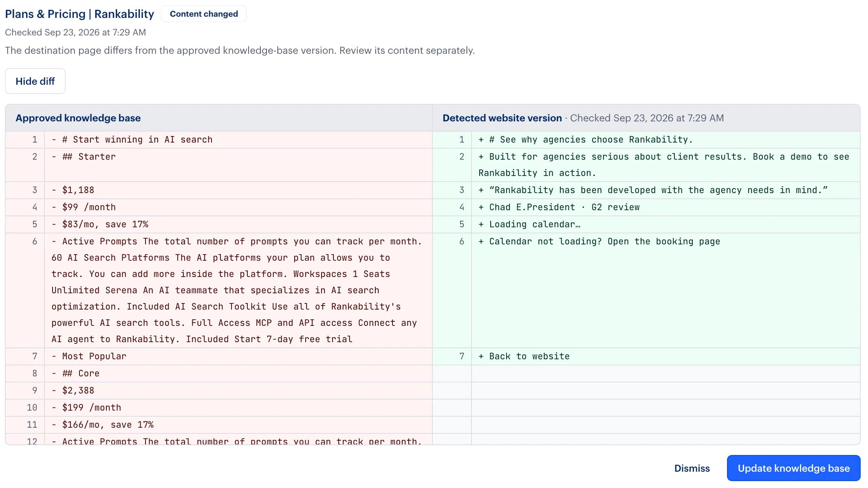
Task: Select the Content changed status badge
Action: tap(204, 14)
